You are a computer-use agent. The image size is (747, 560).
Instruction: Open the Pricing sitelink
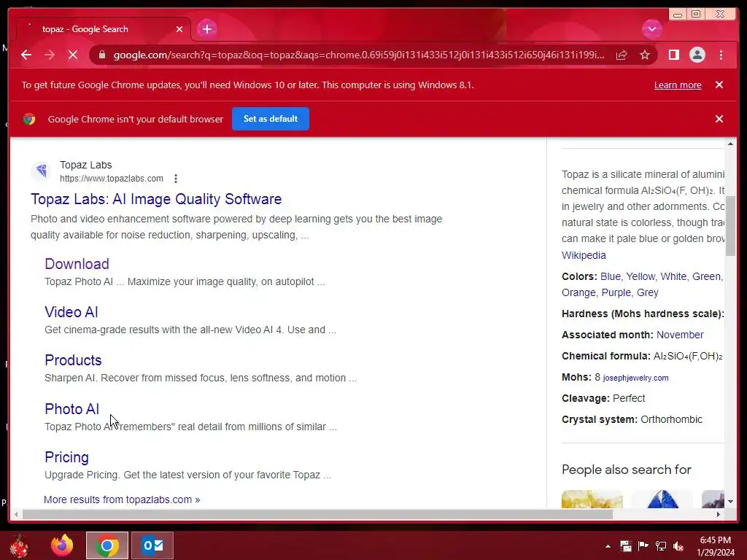pyautogui.click(x=66, y=457)
